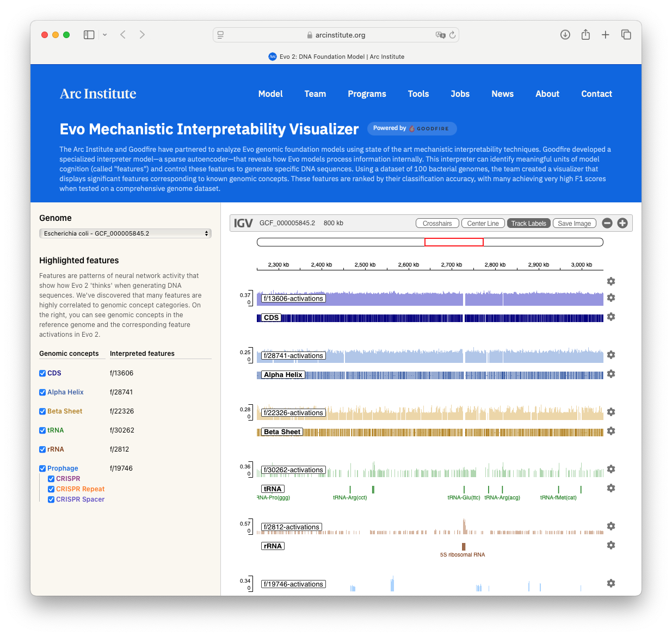Click the translate icon in address bar
The height and width of the screenshot is (636, 672).
[x=440, y=35]
